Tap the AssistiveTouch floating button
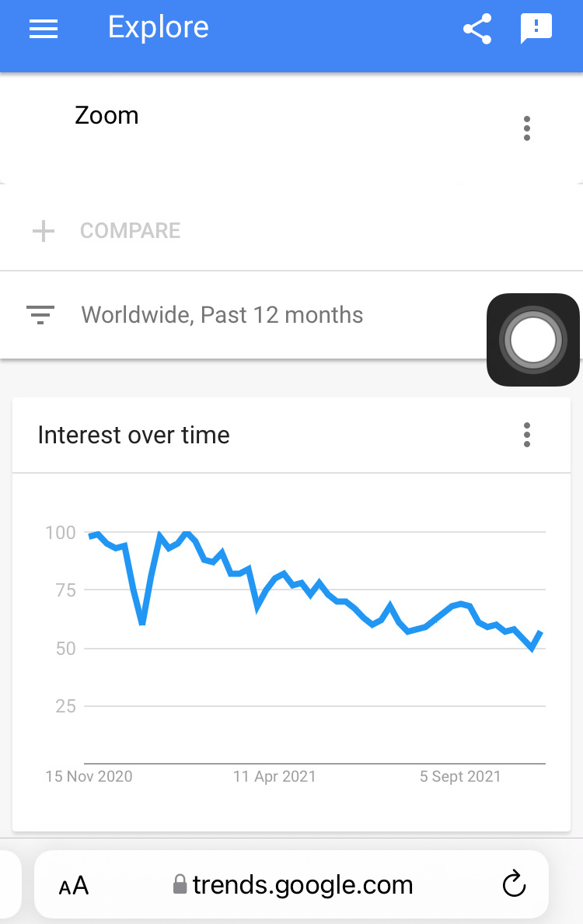 point(532,339)
